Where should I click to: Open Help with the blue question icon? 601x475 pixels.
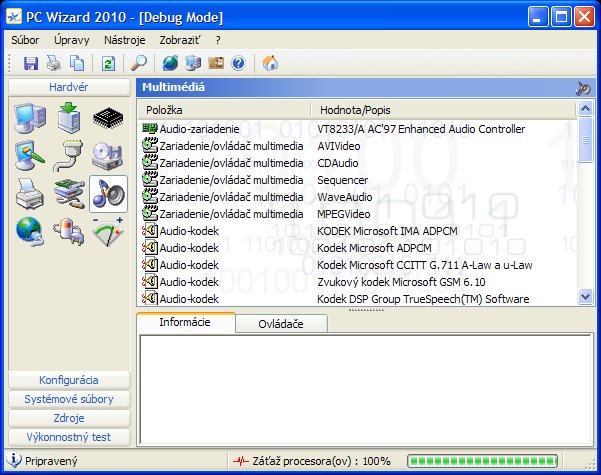238,63
